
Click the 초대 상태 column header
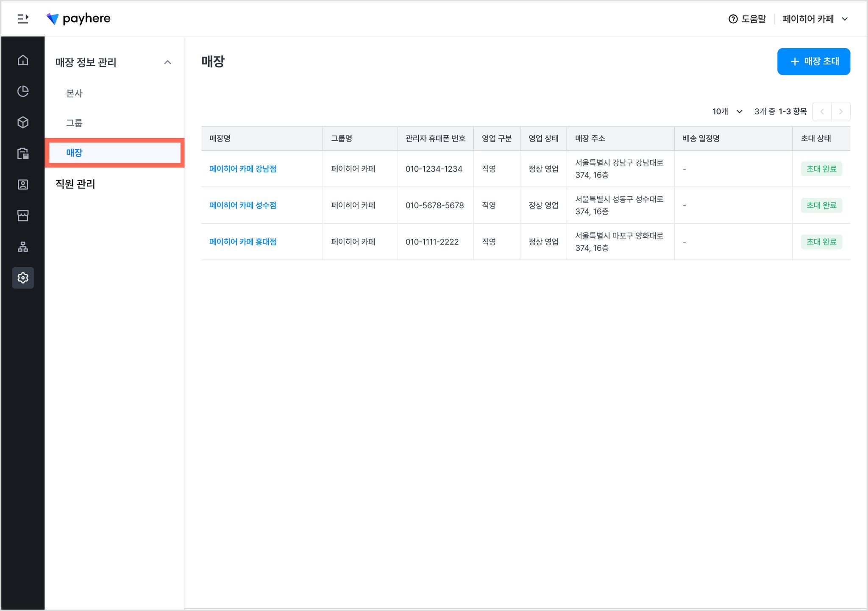(x=821, y=139)
